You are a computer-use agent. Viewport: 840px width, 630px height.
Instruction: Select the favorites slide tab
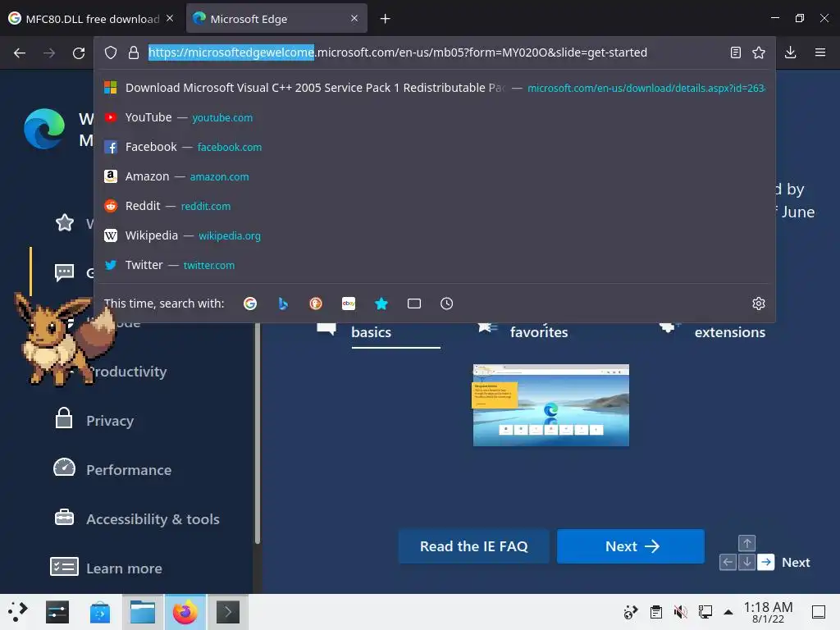[x=538, y=332]
